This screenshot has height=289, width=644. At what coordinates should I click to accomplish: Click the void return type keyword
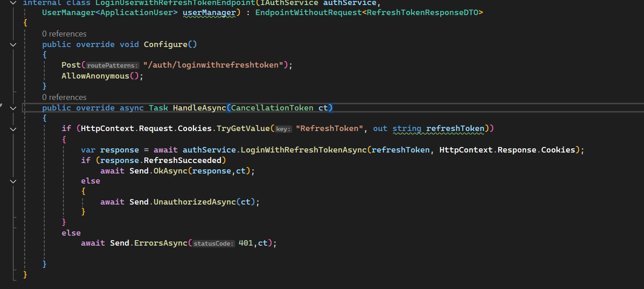[129, 44]
